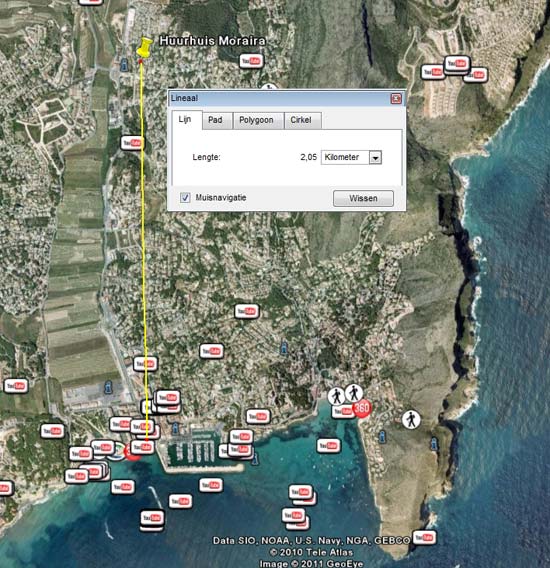This screenshot has width=550, height=568.
Task: Click the red ruler start point under the pushpin
Action: pyautogui.click(x=141, y=62)
